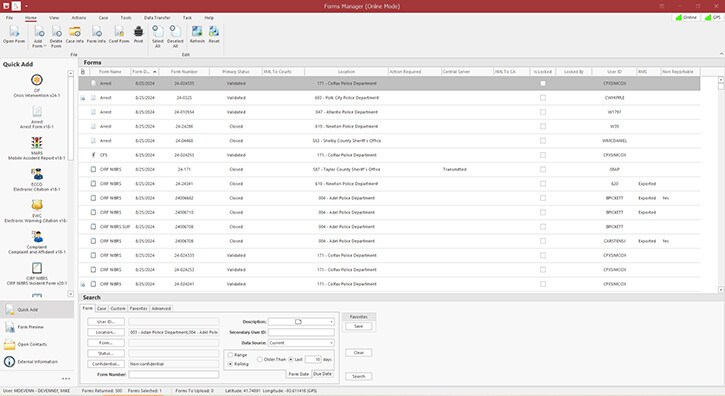Open the Quick Add navigation pane
Image resolution: width=725 pixels, height=396 pixels.
[x=37, y=309]
